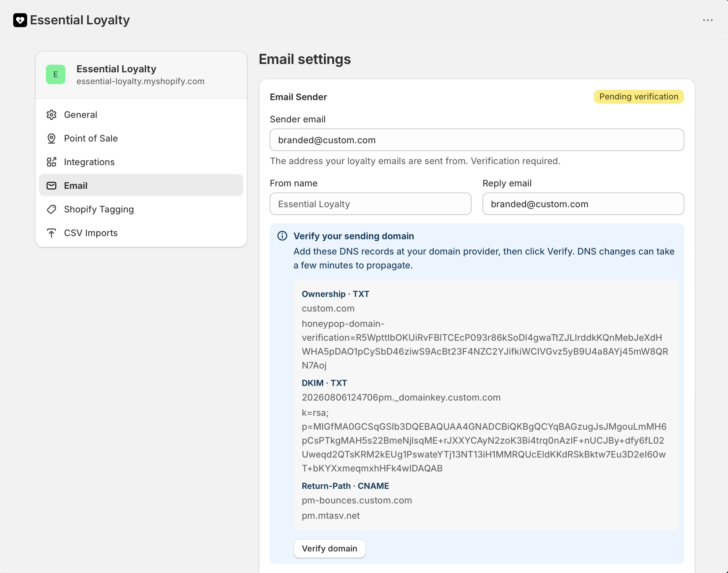Click the Reply email field label
The image size is (728, 573).
[507, 183]
